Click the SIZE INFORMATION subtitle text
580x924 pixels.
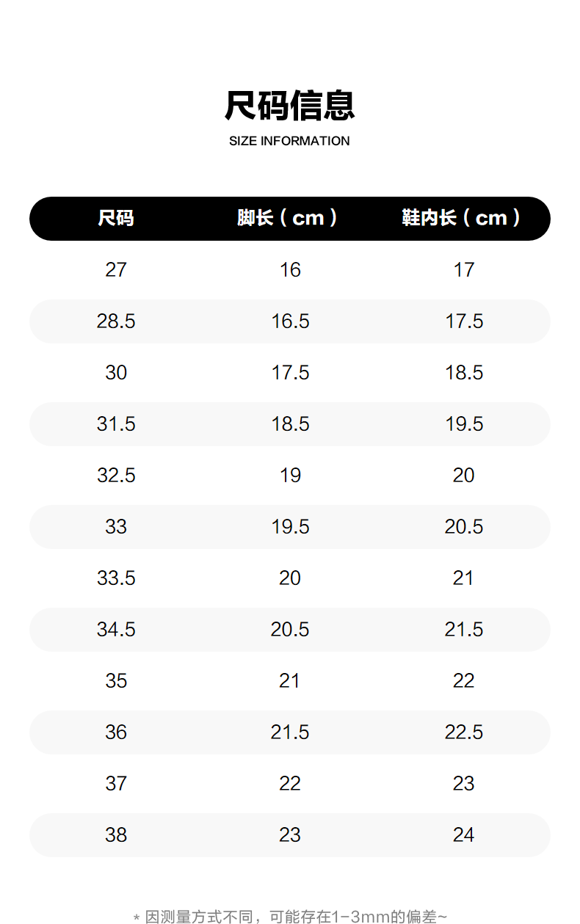[x=289, y=141]
